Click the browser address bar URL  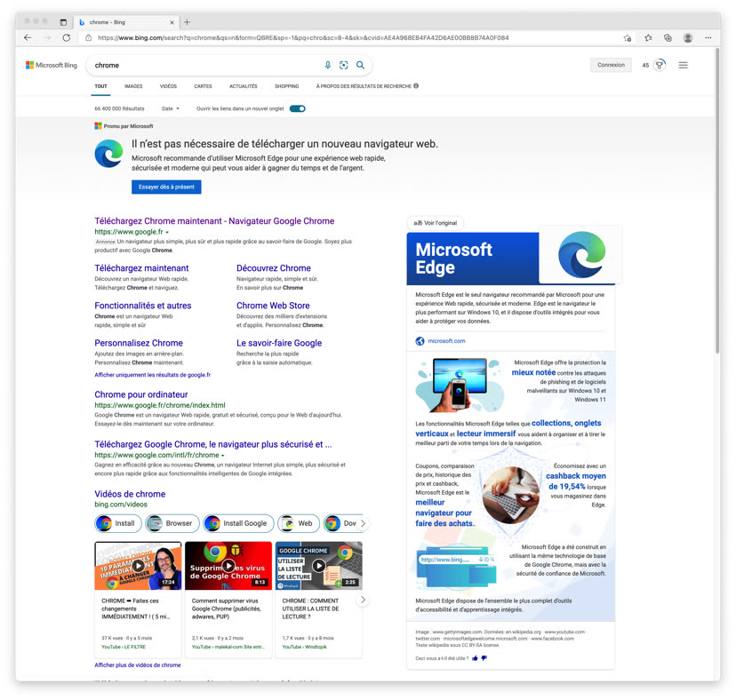pos(303,37)
